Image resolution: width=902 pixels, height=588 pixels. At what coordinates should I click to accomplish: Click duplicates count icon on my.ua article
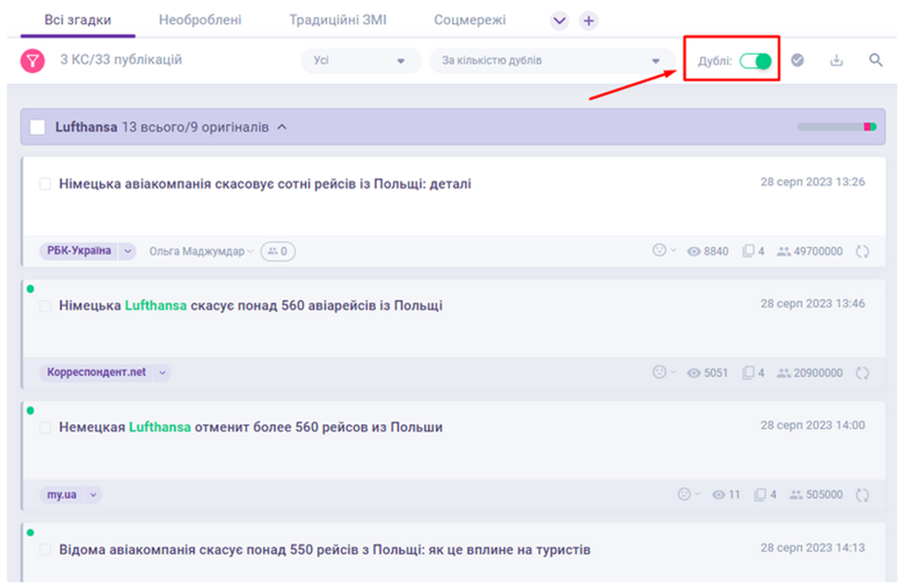click(x=760, y=494)
